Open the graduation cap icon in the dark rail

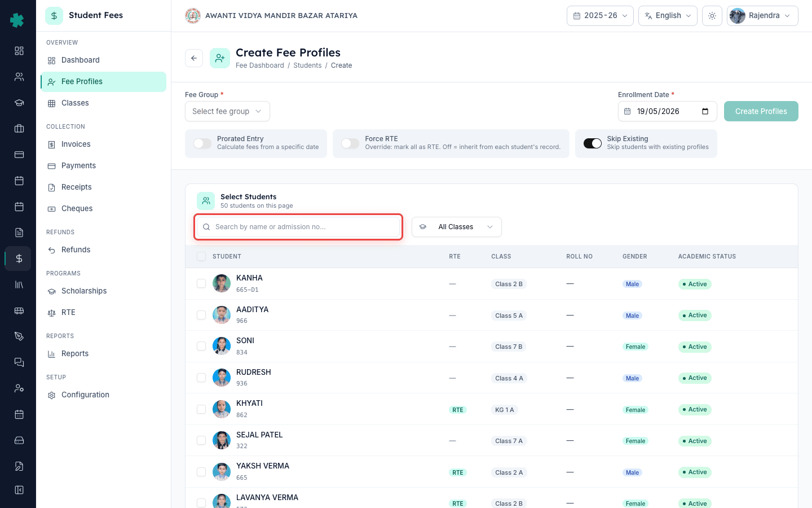tap(19, 103)
